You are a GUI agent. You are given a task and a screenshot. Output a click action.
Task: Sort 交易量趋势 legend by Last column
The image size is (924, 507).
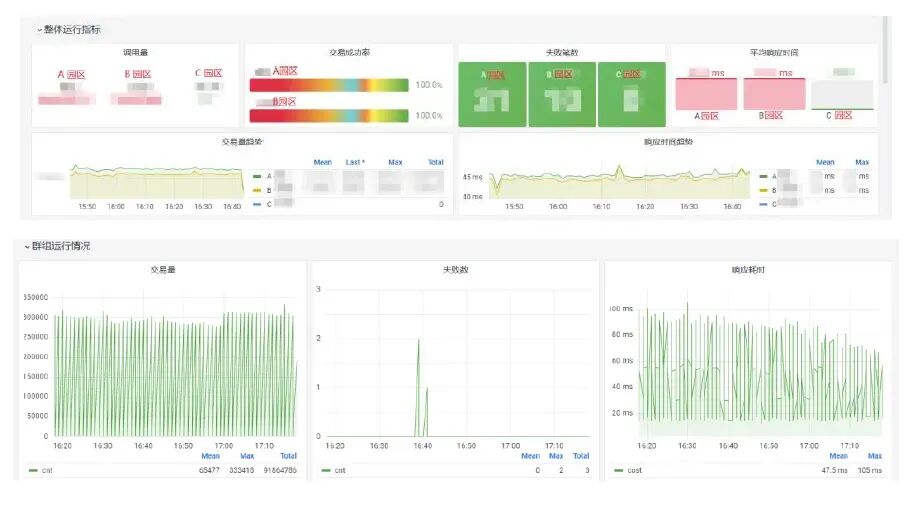[x=355, y=162]
